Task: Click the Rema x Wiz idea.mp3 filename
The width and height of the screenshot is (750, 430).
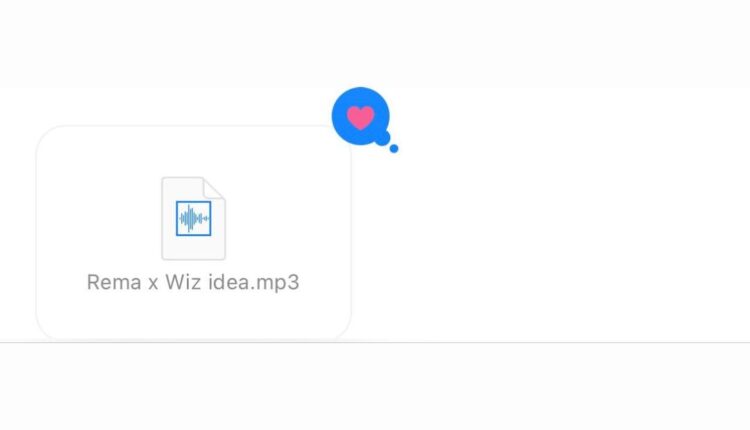Action: click(193, 282)
